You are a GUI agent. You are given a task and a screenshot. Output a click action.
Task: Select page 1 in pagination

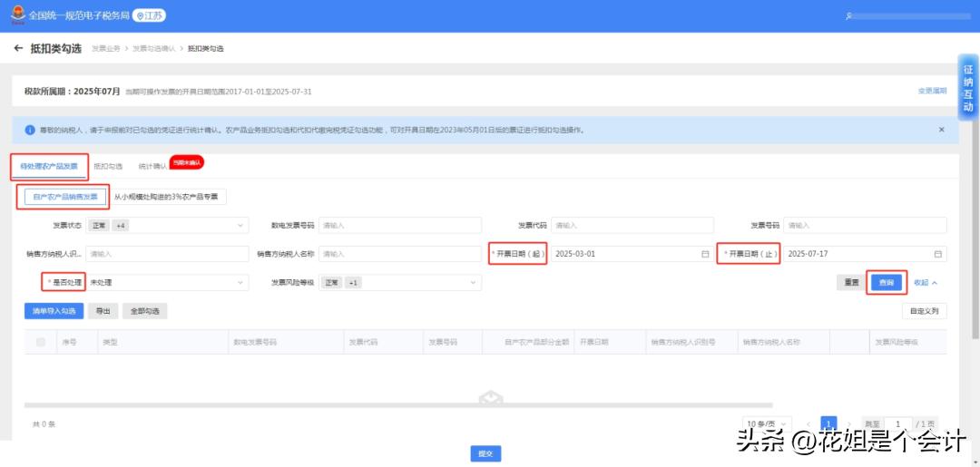(x=828, y=423)
